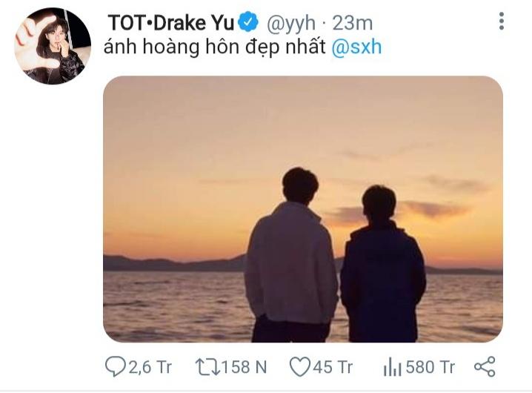This screenshot has height=393, width=532.
Task: Click the tweet text "ánh hoàng hôn đẹp nhất"
Action: (215, 50)
